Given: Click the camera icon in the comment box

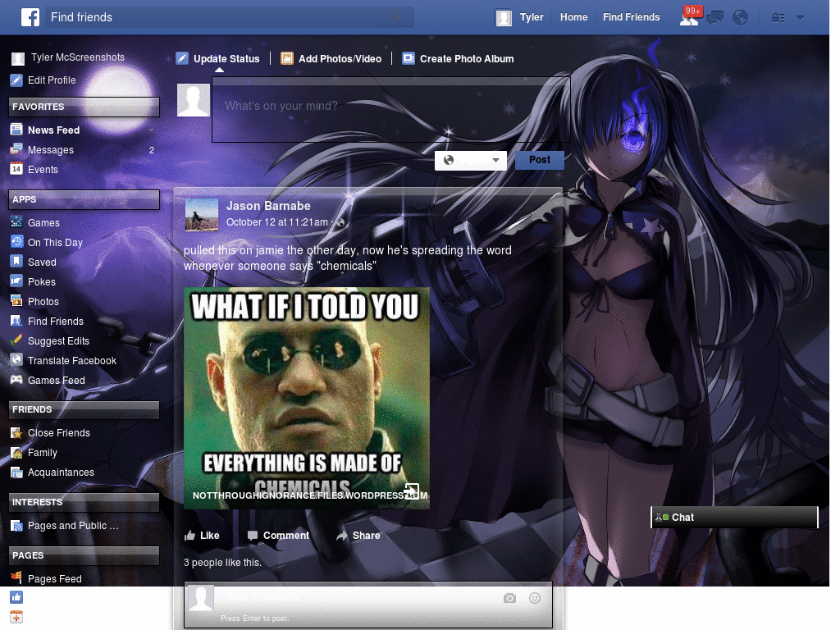Looking at the screenshot, I should (509, 598).
